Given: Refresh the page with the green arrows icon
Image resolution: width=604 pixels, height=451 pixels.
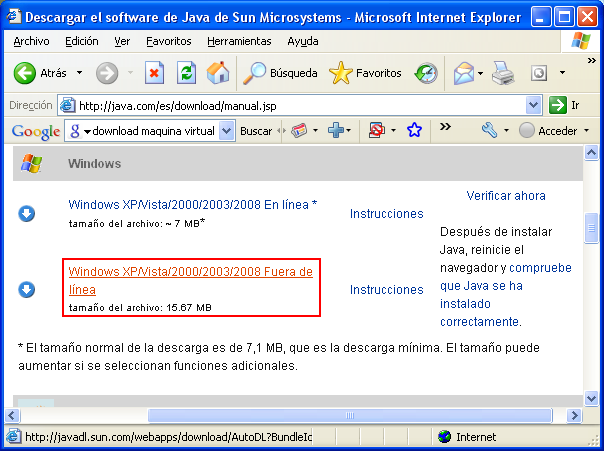Looking at the screenshot, I should (186, 73).
